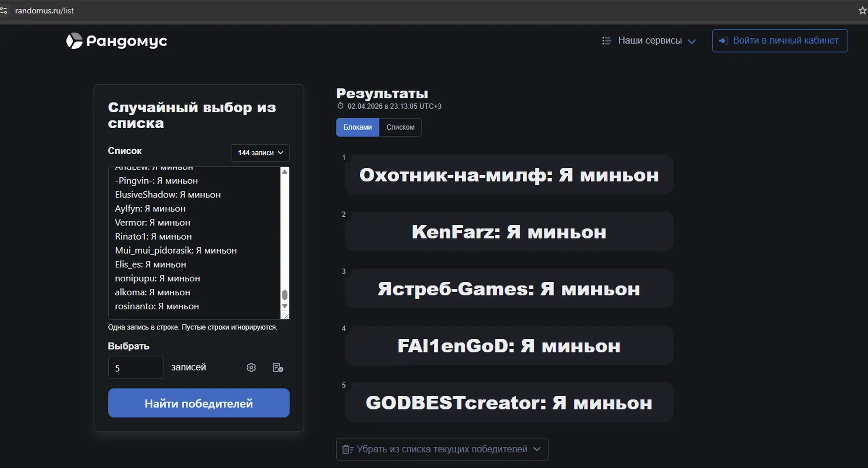The width and height of the screenshot is (868, 468).
Task: Expand the Наши сервисы dropdown
Action: [649, 41]
